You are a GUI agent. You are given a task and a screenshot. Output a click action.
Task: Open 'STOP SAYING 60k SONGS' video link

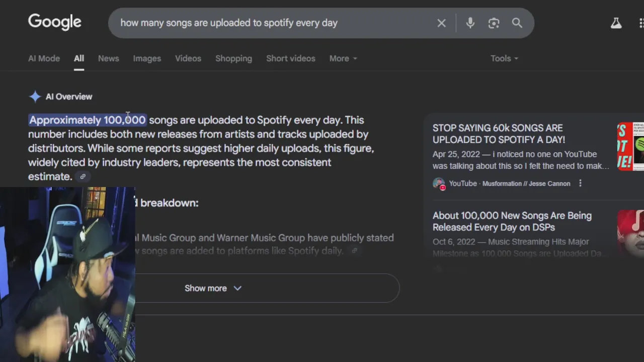coord(499,134)
